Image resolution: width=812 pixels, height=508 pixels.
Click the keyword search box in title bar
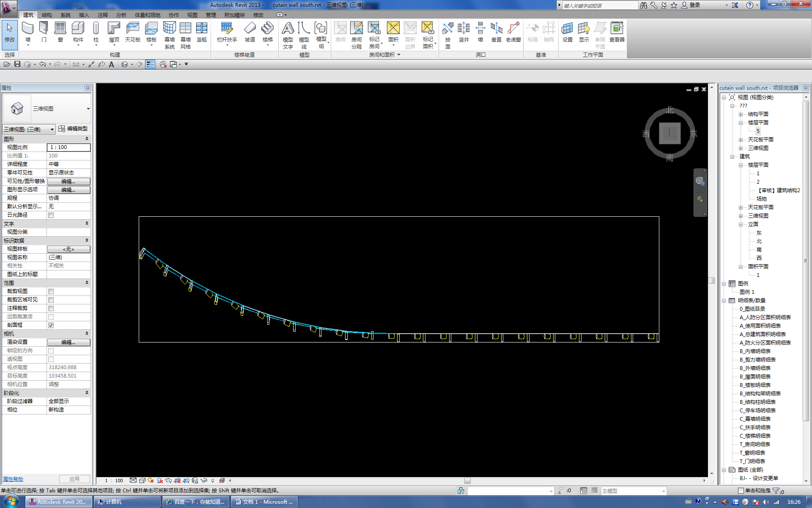pyautogui.click(x=600, y=6)
